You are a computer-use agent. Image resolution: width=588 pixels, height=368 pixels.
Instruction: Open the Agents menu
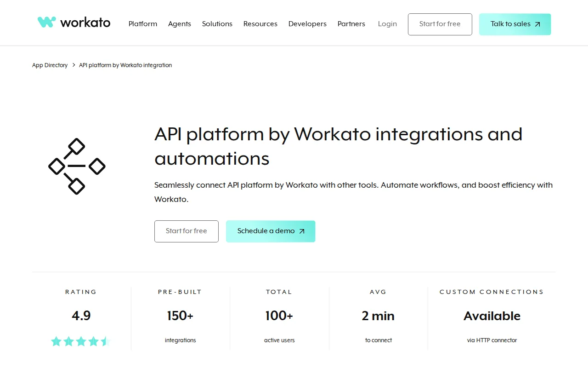(x=180, y=24)
